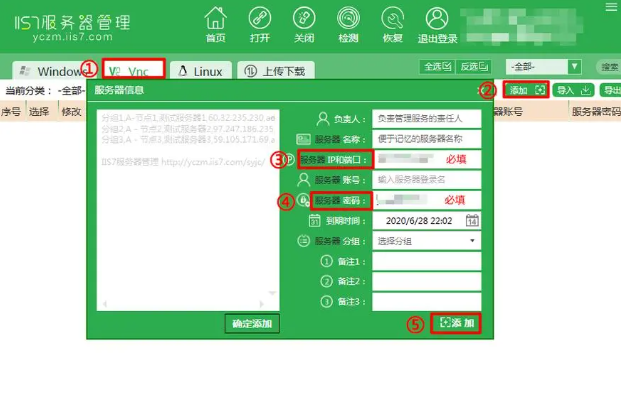621x414 pixels.
Task: Expand the 选择分组 dropdown
Action: pyautogui.click(x=427, y=241)
